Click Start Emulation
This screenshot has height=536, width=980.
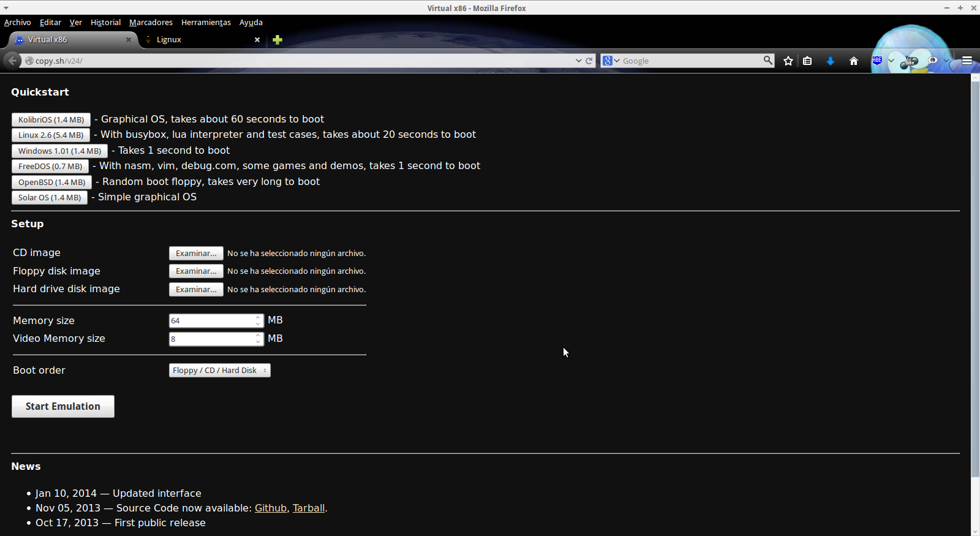tap(63, 407)
